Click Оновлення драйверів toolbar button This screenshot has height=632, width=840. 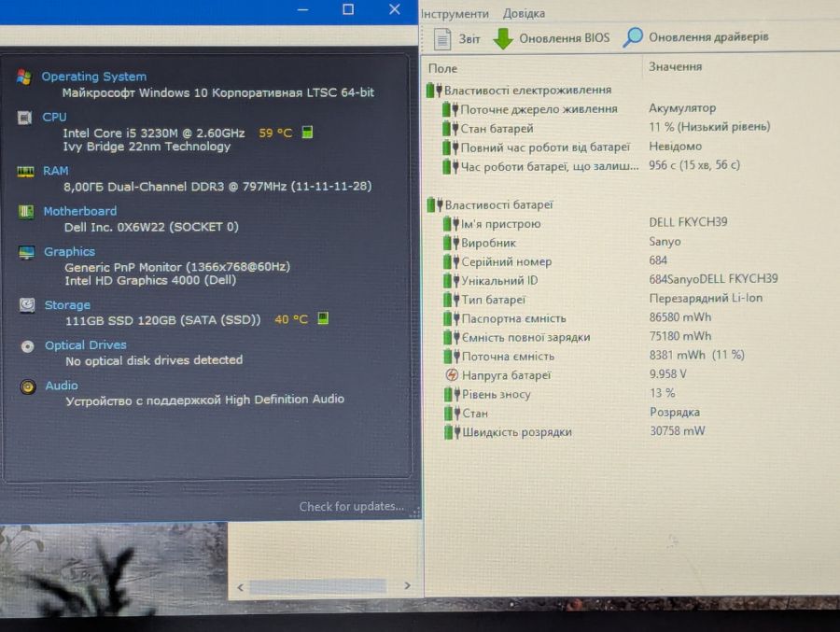[x=695, y=37]
